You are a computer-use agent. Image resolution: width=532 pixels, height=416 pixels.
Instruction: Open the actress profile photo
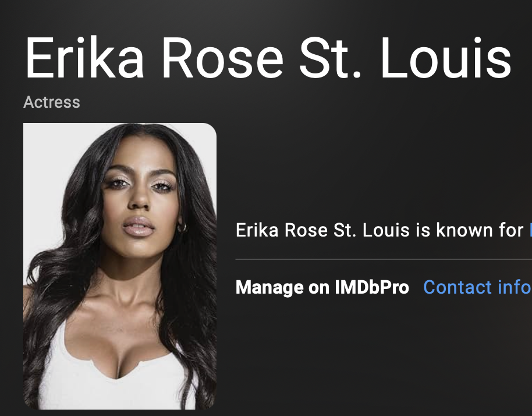click(x=120, y=266)
